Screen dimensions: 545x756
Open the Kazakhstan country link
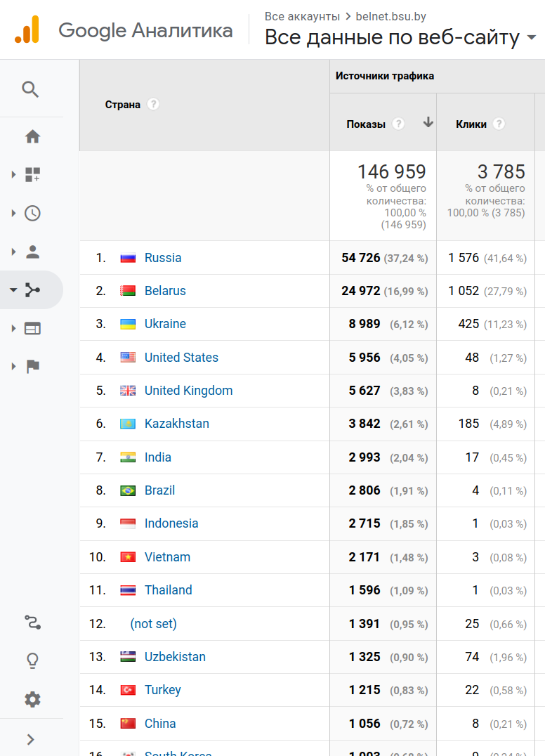176,424
